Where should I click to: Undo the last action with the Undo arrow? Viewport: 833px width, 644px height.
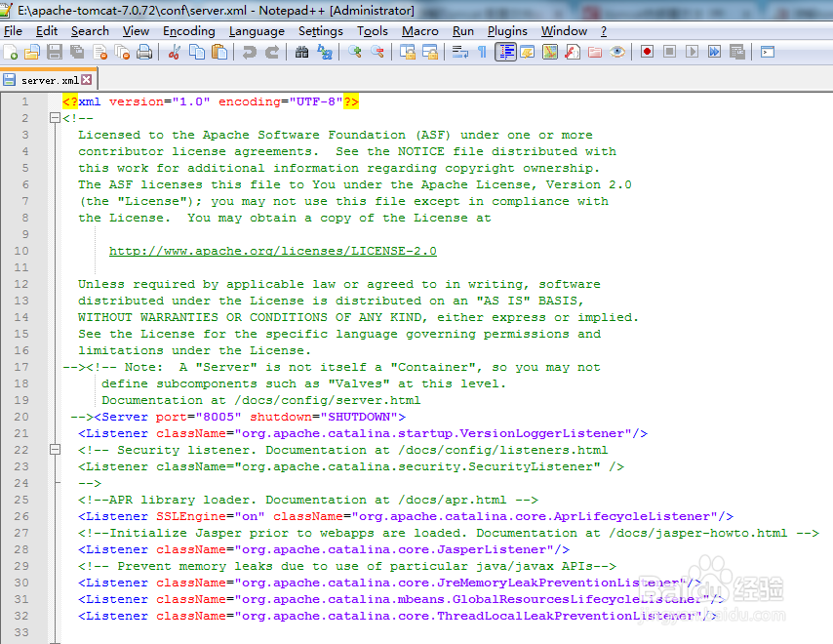point(249,52)
